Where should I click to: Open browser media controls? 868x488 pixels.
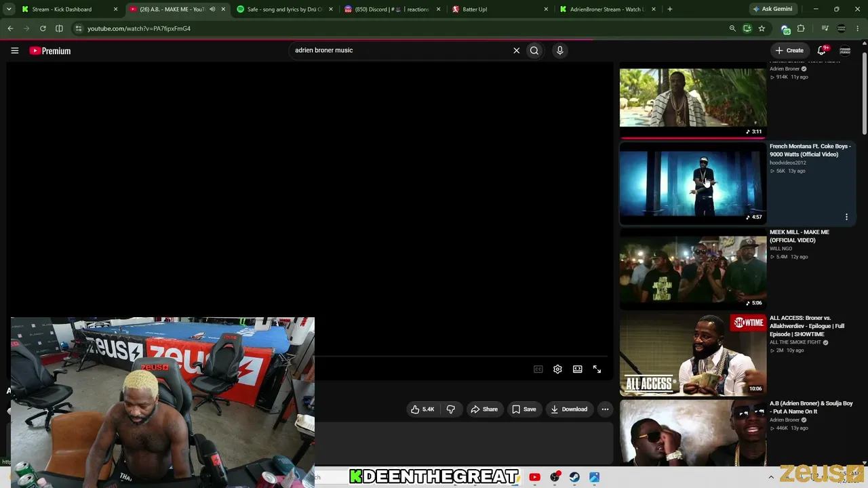click(x=825, y=28)
